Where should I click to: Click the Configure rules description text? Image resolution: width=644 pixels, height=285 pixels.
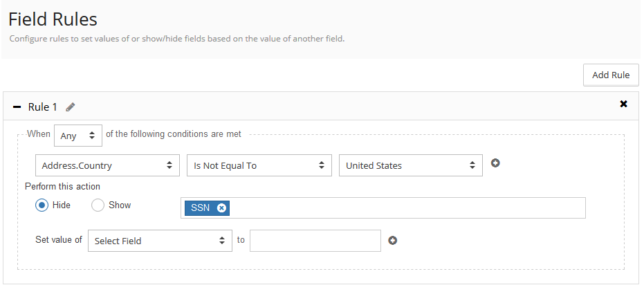(x=177, y=39)
